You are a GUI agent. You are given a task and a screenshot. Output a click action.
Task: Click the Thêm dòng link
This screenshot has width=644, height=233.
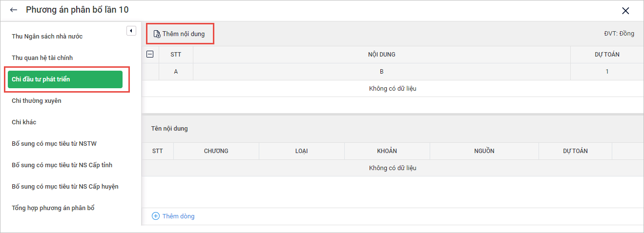pyautogui.click(x=178, y=216)
